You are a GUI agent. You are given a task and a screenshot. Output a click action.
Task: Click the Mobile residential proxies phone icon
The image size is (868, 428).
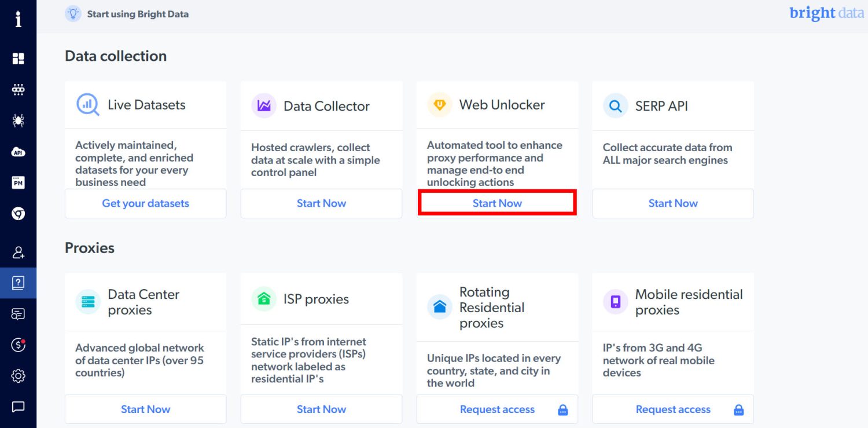[615, 301]
